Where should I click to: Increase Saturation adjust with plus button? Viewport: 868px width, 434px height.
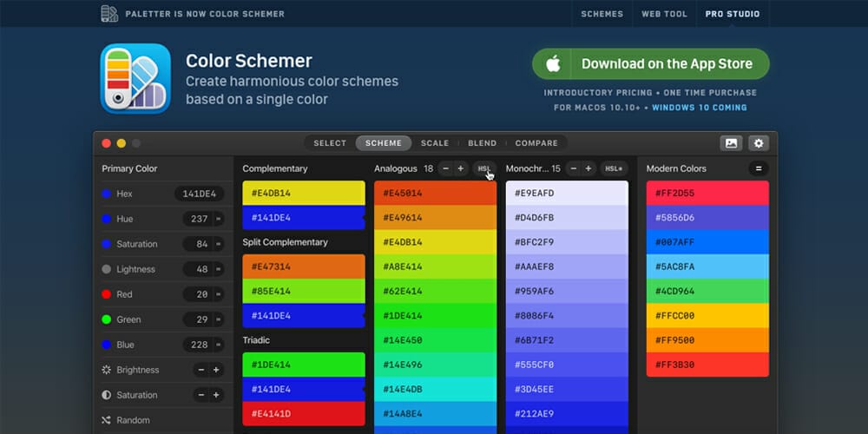[216, 395]
